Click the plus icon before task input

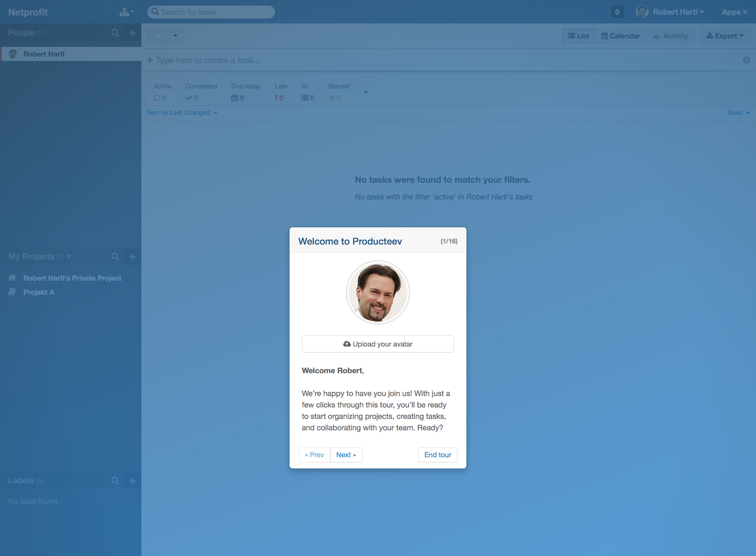(x=150, y=60)
